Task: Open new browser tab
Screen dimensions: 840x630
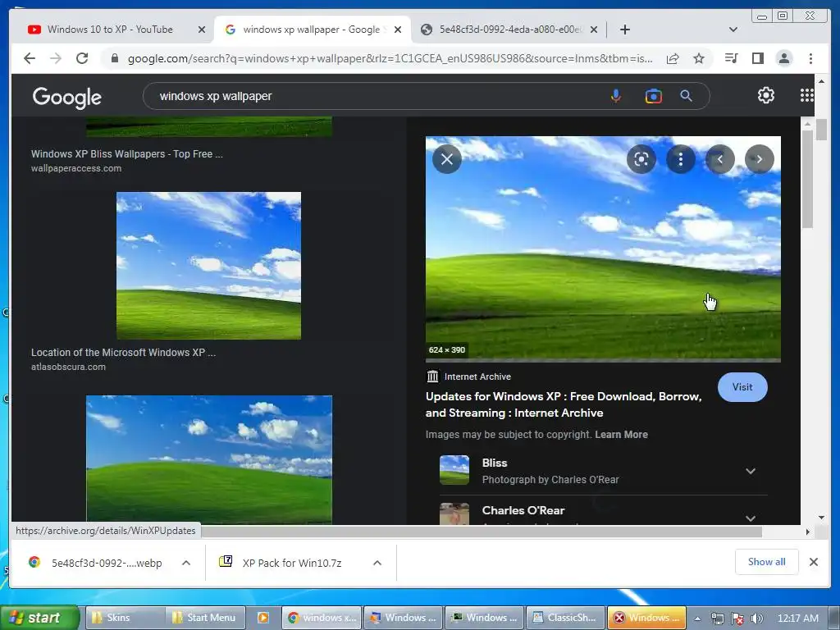Action: point(624,30)
